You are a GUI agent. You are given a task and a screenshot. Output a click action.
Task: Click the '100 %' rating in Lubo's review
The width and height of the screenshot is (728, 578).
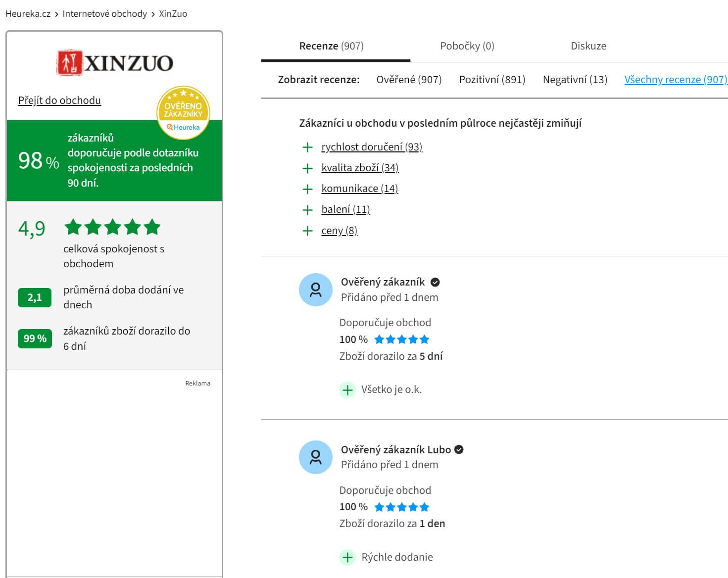[x=353, y=507]
